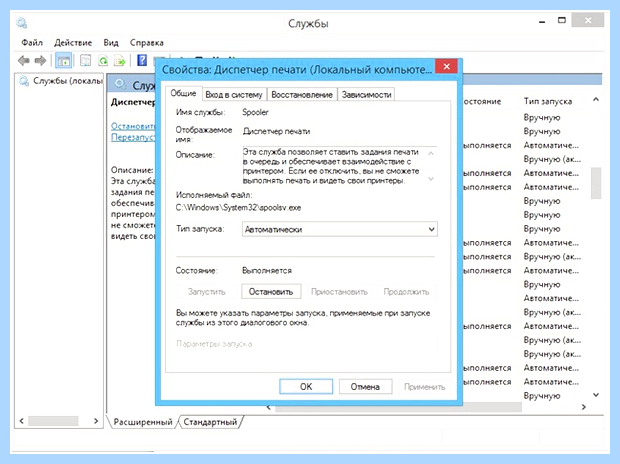Open the Действие menu

tap(73, 42)
